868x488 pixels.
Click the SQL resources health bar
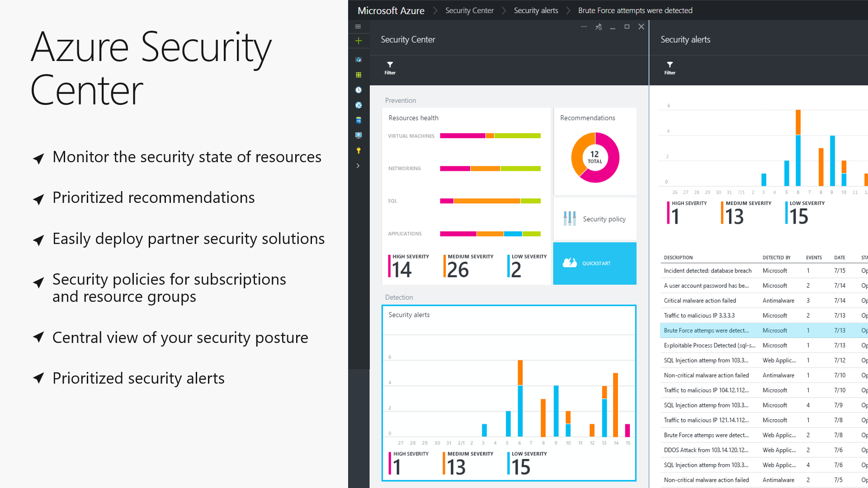coord(490,201)
